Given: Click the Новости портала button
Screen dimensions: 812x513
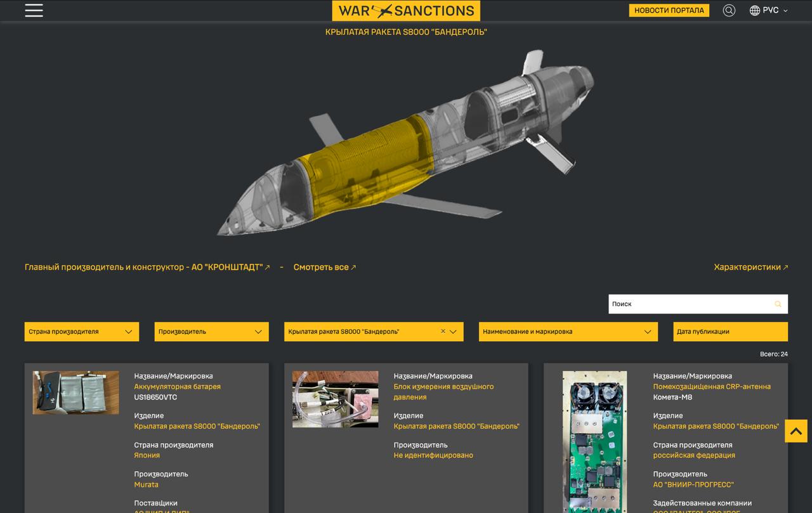Looking at the screenshot, I should pyautogui.click(x=669, y=10).
